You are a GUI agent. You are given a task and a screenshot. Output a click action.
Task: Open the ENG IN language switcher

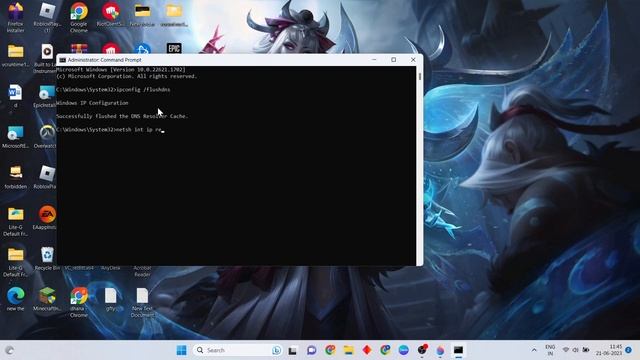(x=550, y=350)
